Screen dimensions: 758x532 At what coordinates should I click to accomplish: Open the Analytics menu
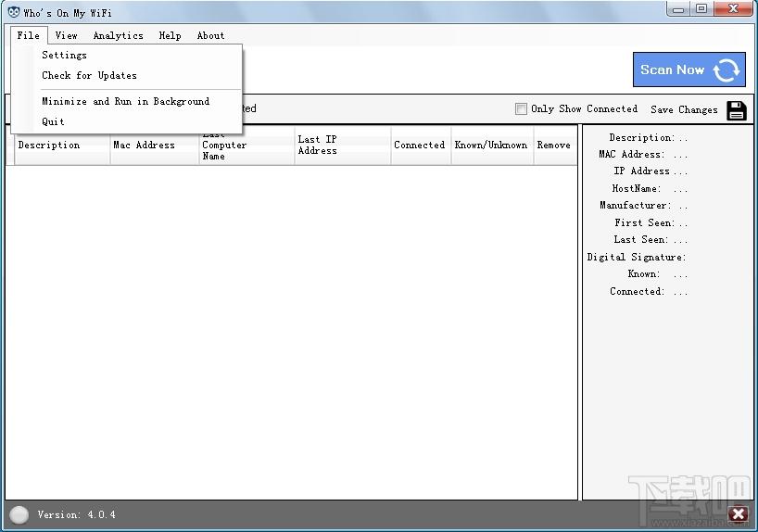[119, 35]
